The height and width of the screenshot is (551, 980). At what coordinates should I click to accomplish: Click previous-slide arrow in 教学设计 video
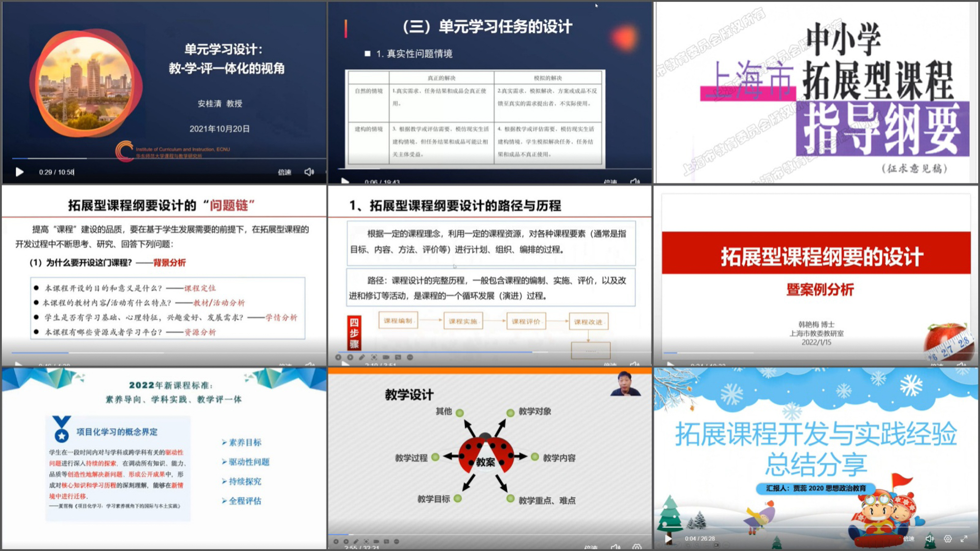(336, 541)
